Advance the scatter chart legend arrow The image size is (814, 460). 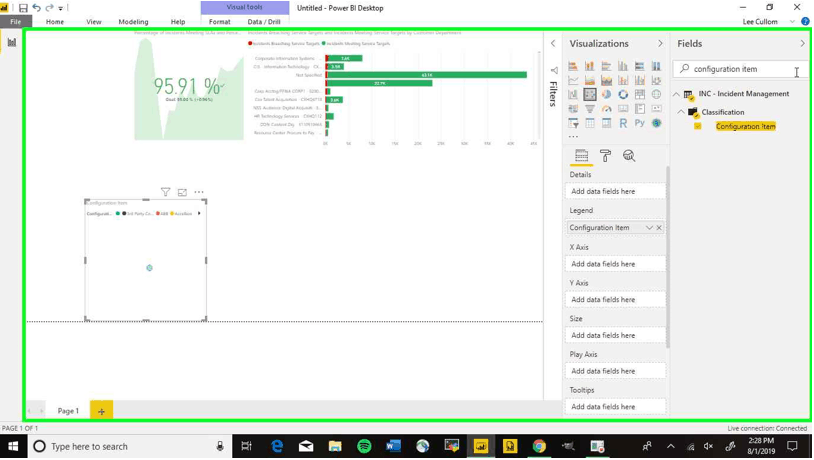click(x=199, y=213)
